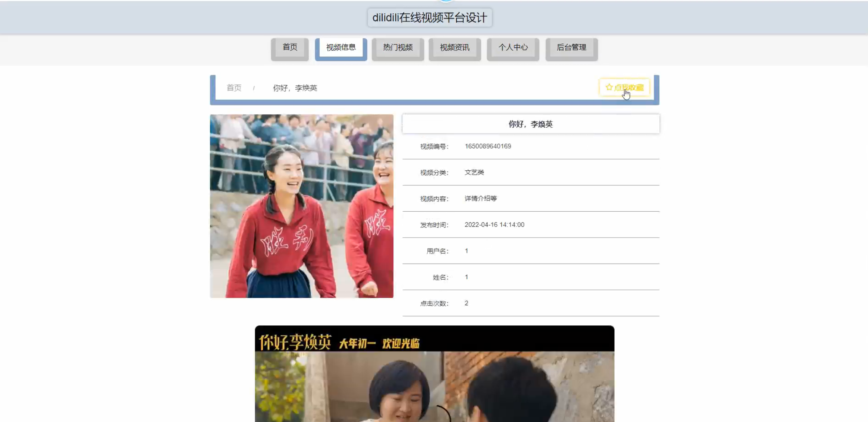
Task: Click the 你好,李焕英 title heading box
Action: coord(530,124)
